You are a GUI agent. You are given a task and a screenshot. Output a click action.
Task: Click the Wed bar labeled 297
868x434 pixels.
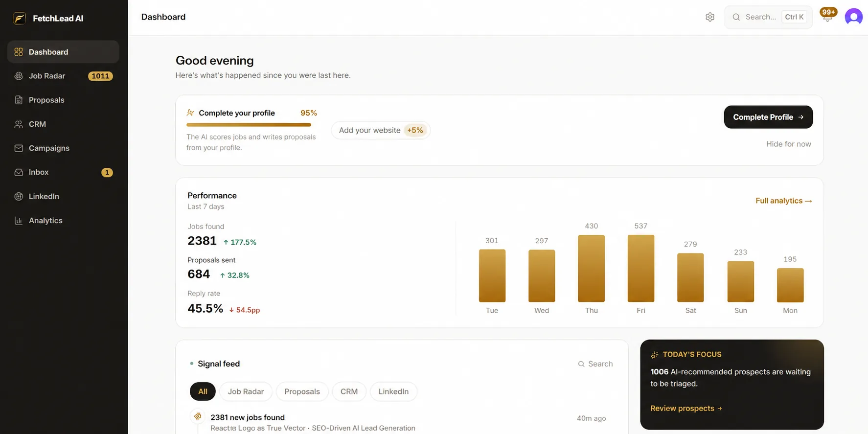click(x=542, y=275)
